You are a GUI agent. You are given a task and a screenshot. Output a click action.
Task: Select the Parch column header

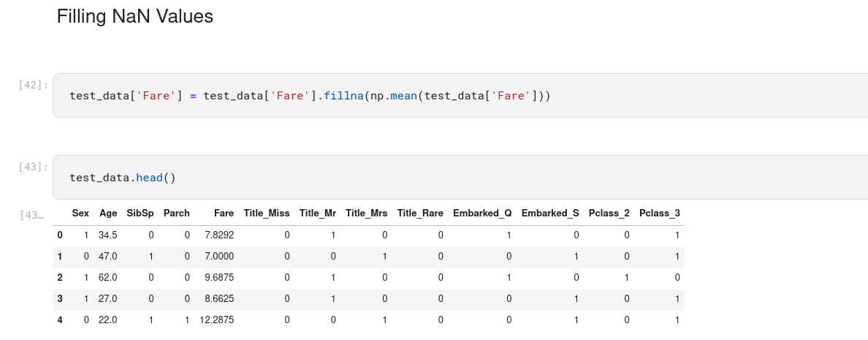[x=176, y=214]
